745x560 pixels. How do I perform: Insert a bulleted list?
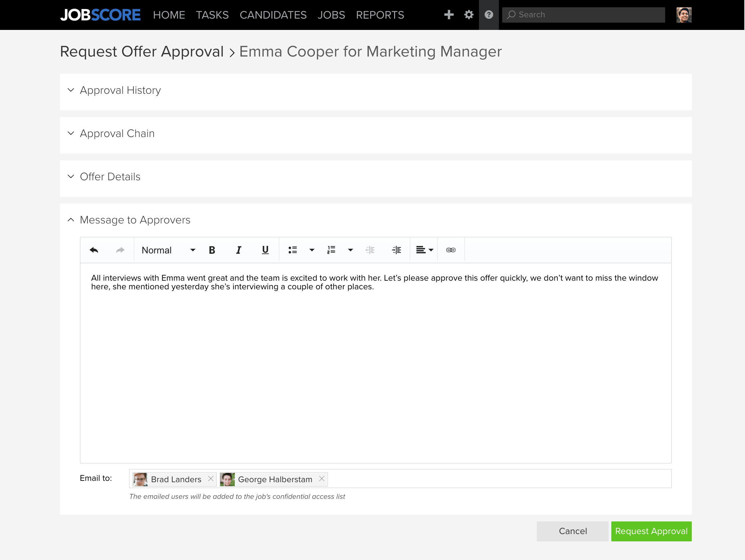(293, 250)
